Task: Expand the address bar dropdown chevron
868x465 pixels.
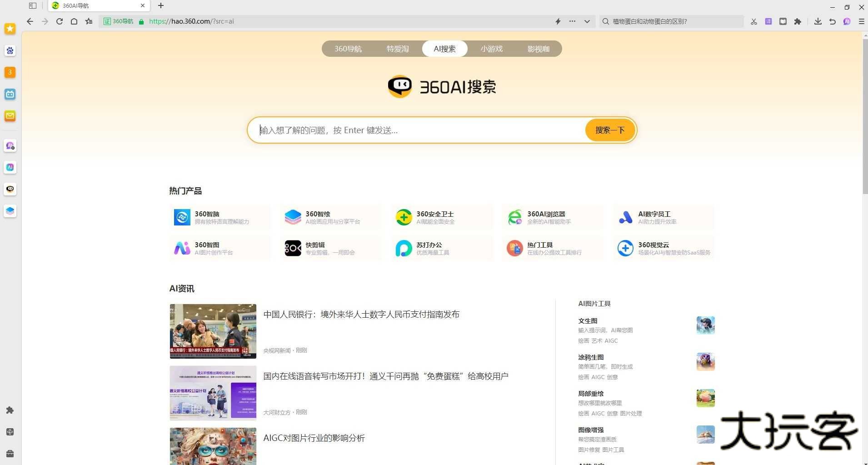Action: click(x=587, y=21)
